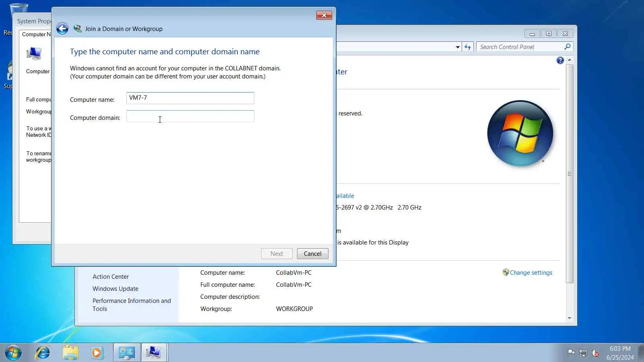Click the shield icon beside Change settings
644x362 pixels.
(x=506, y=272)
